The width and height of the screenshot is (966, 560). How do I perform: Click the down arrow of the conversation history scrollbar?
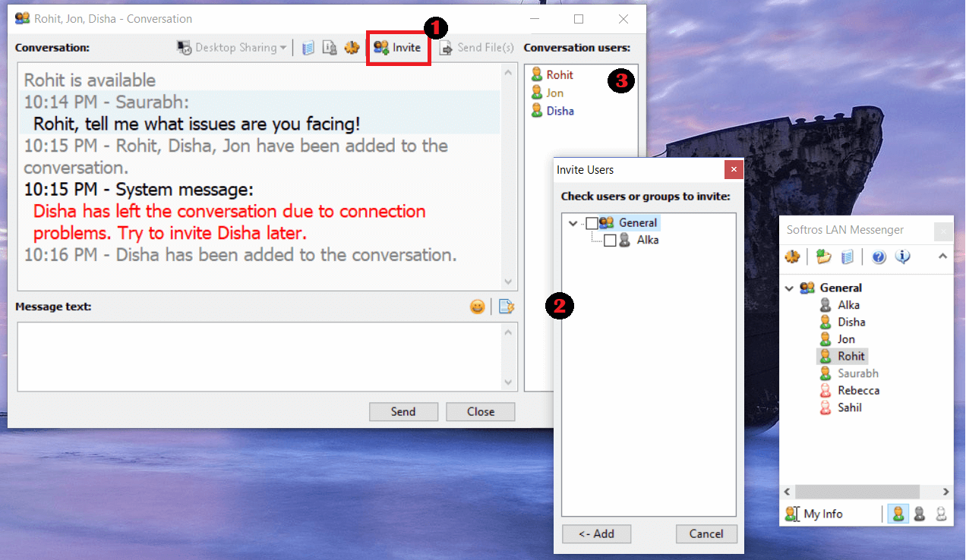[509, 282]
